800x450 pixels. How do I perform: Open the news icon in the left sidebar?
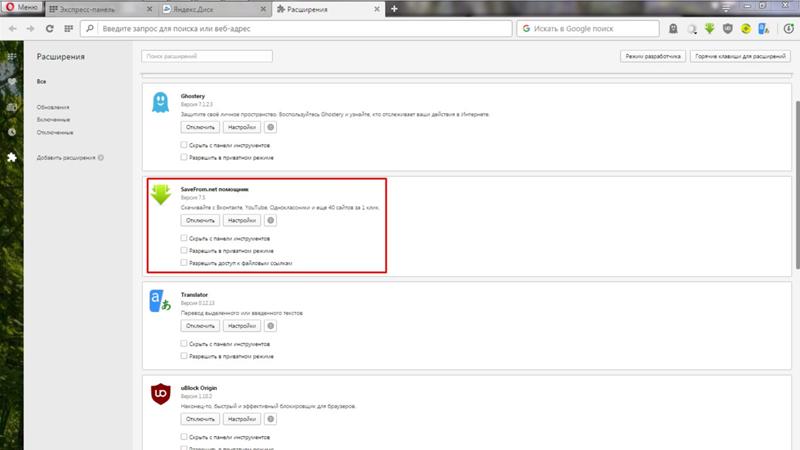point(12,107)
